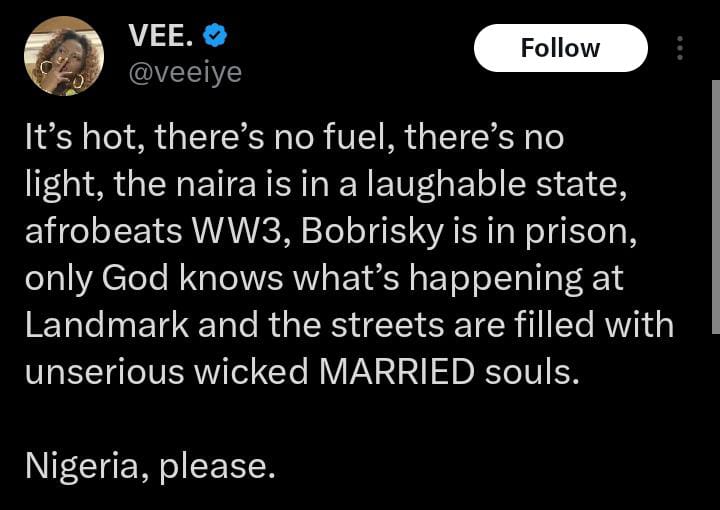Click the 'Nigeria, please.' closing line
Image resolution: width=720 pixels, height=510 pixels.
[149, 464]
